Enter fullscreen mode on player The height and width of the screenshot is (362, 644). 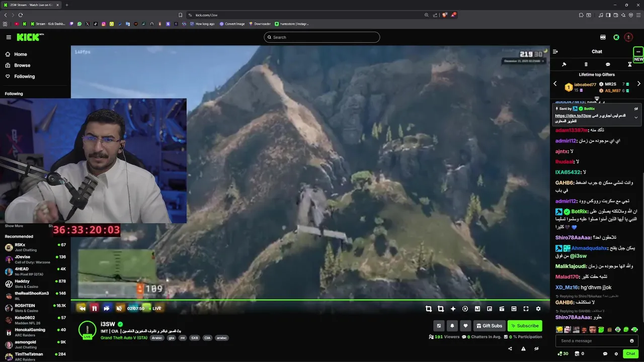coord(526,309)
